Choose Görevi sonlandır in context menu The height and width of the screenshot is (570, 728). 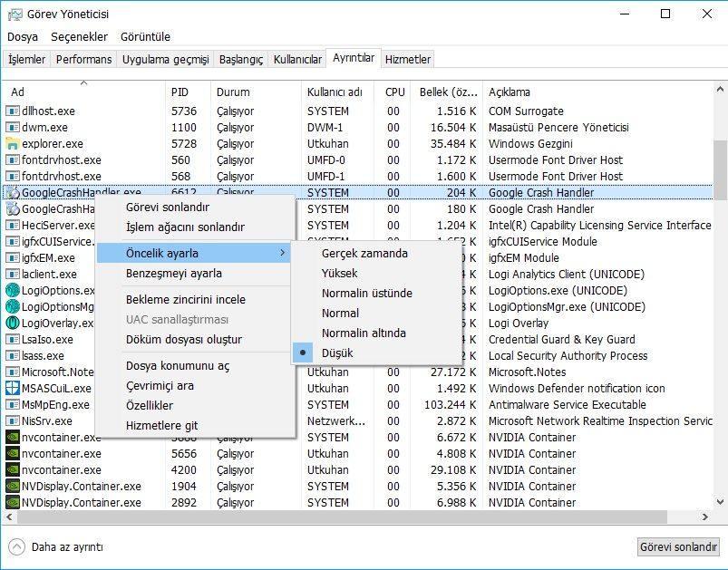(x=194, y=207)
